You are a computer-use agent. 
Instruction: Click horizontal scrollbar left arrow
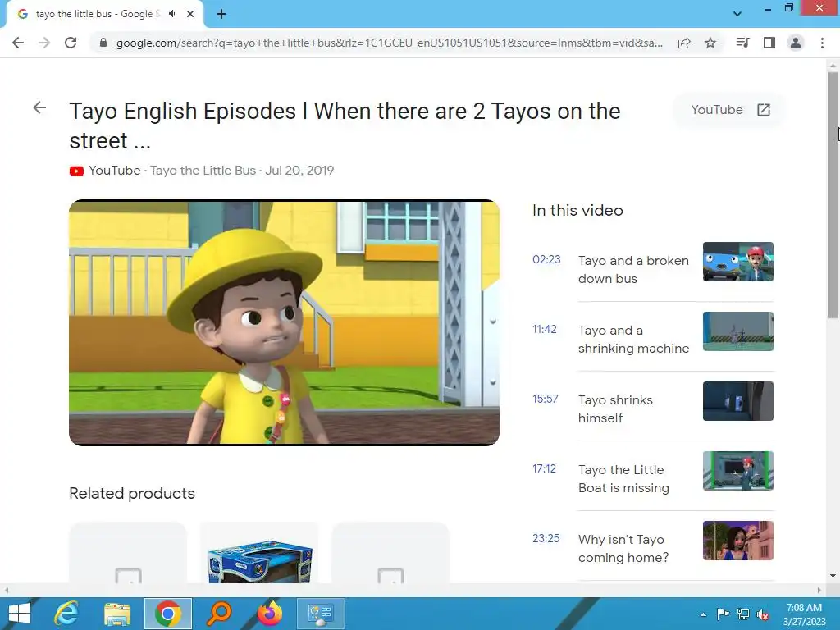[6, 590]
